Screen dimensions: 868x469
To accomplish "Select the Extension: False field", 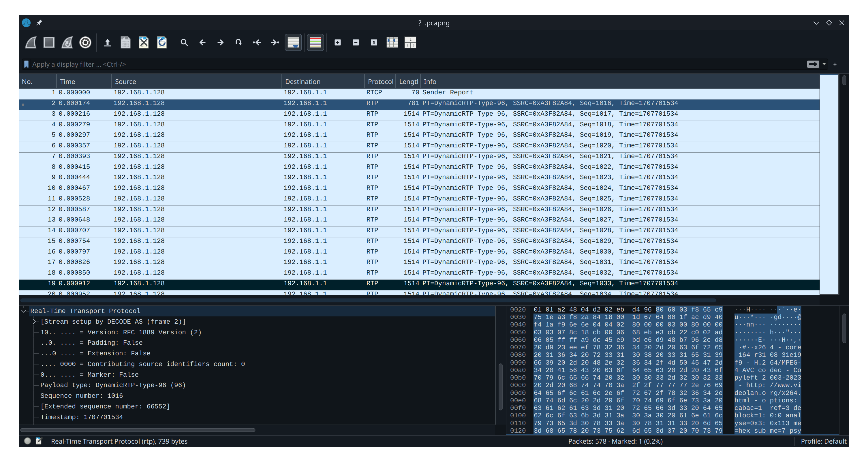I will (95, 353).
